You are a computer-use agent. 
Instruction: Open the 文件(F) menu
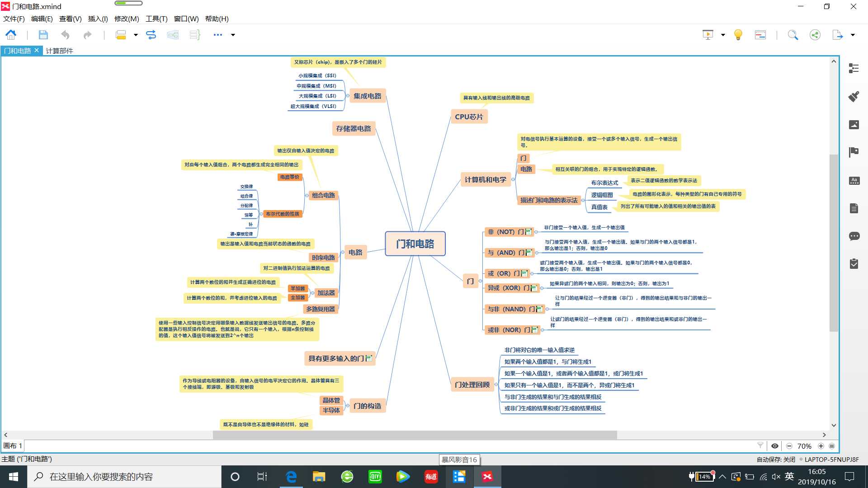14,19
